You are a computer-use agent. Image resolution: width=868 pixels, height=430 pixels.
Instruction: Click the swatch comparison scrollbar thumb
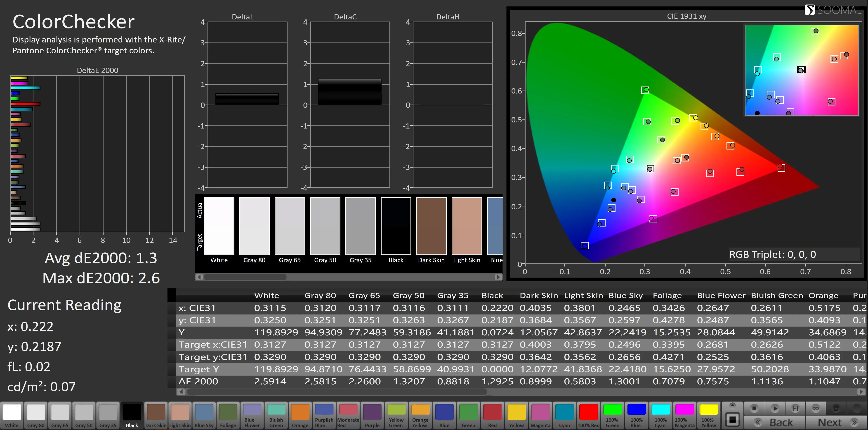pyautogui.click(x=245, y=277)
